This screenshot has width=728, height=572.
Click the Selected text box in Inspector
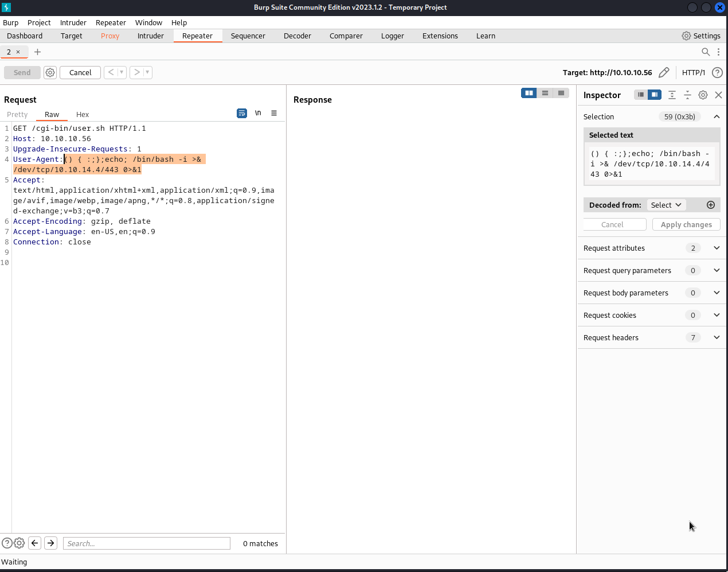point(652,164)
